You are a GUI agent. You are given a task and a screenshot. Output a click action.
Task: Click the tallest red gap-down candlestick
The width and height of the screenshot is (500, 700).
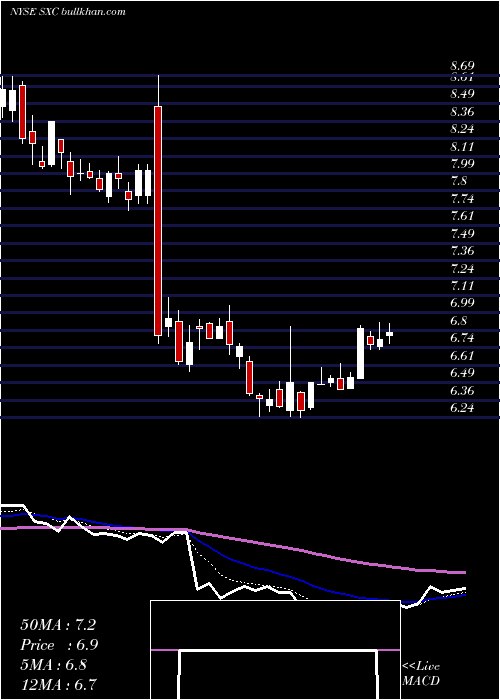click(x=158, y=221)
